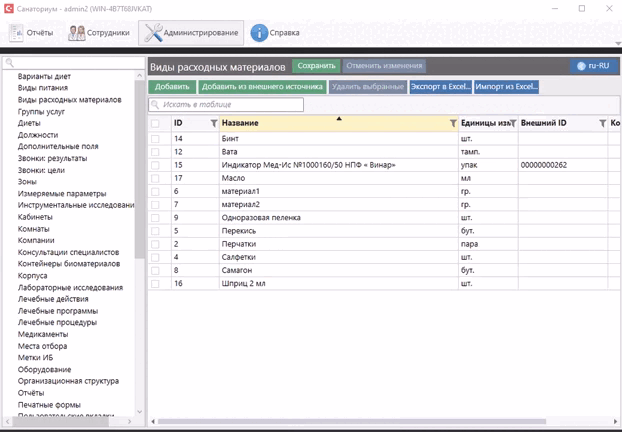Viewport: 622px width, 432px height.
Task: Click filter icon in Название column
Action: pos(453,123)
